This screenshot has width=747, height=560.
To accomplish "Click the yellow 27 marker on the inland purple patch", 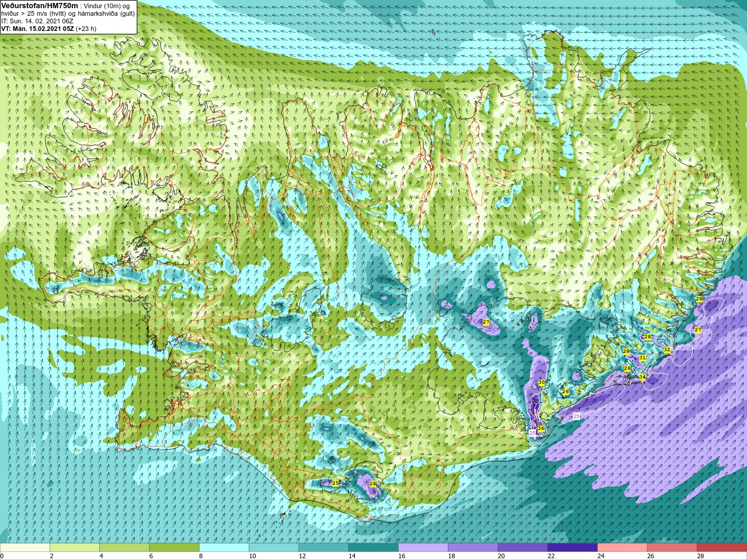I will (x=486, y=323).
